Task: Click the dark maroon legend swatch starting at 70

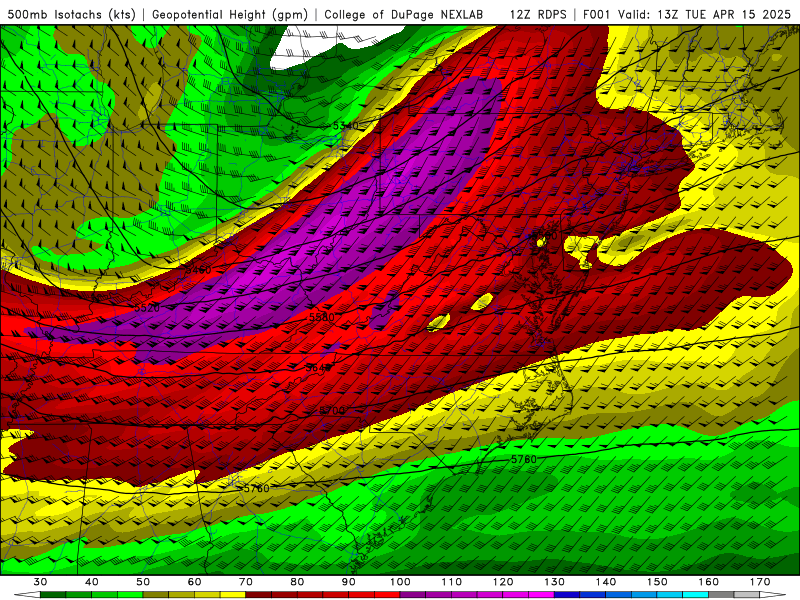Action: click(259, 595)
